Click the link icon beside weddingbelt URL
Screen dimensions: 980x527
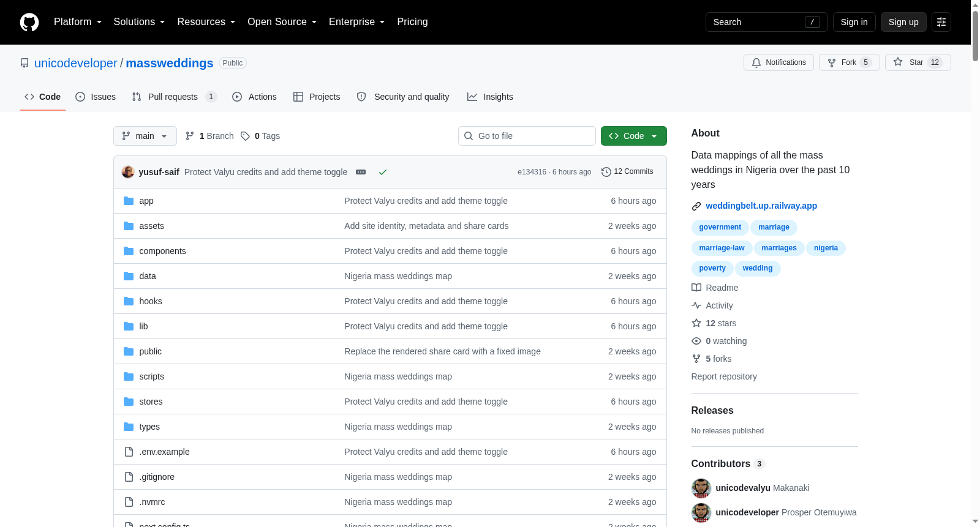coord(696,206)
